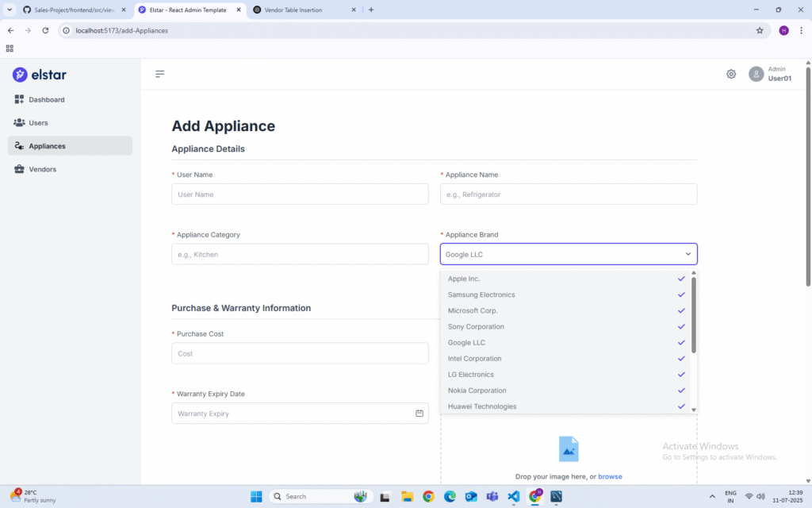Click the address bar URL localhost:5173/add-Appliances

tap(121, 31)
